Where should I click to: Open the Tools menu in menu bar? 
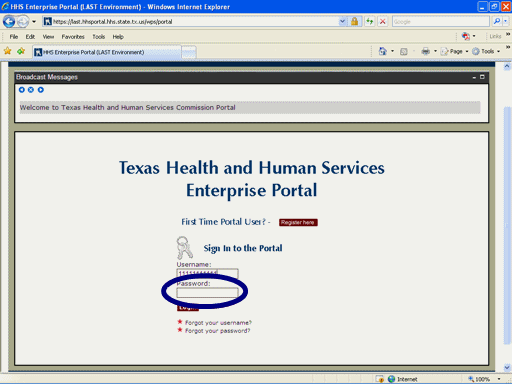(99, 37)
